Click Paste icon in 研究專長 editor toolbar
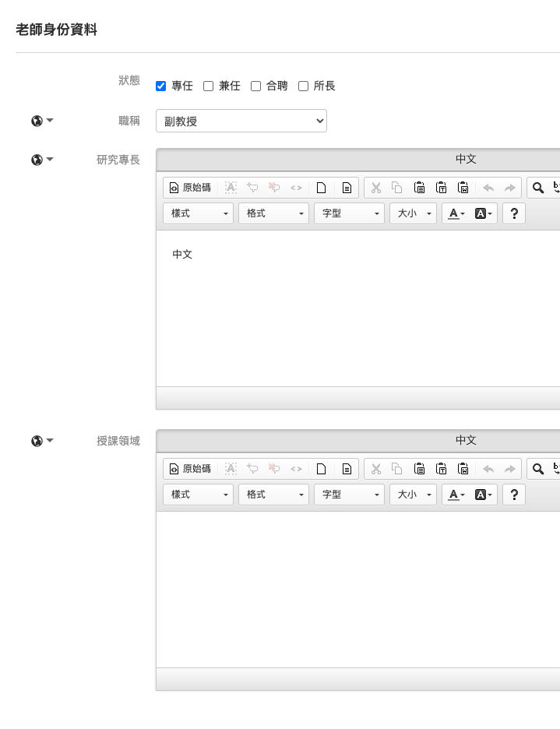This screenshot has height=729, width=560. [x=419, y=188]
